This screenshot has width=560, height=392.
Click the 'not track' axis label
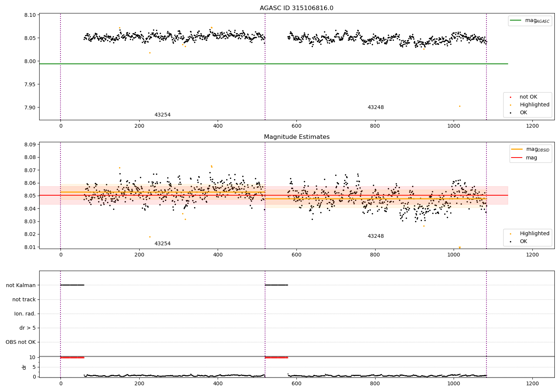pos(24,299)
